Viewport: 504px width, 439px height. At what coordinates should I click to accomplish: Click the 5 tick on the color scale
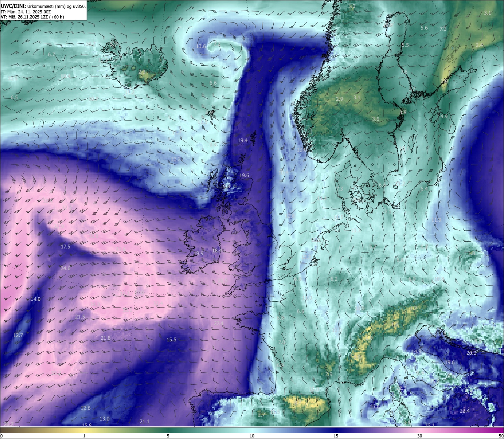(x=168, y=436)
